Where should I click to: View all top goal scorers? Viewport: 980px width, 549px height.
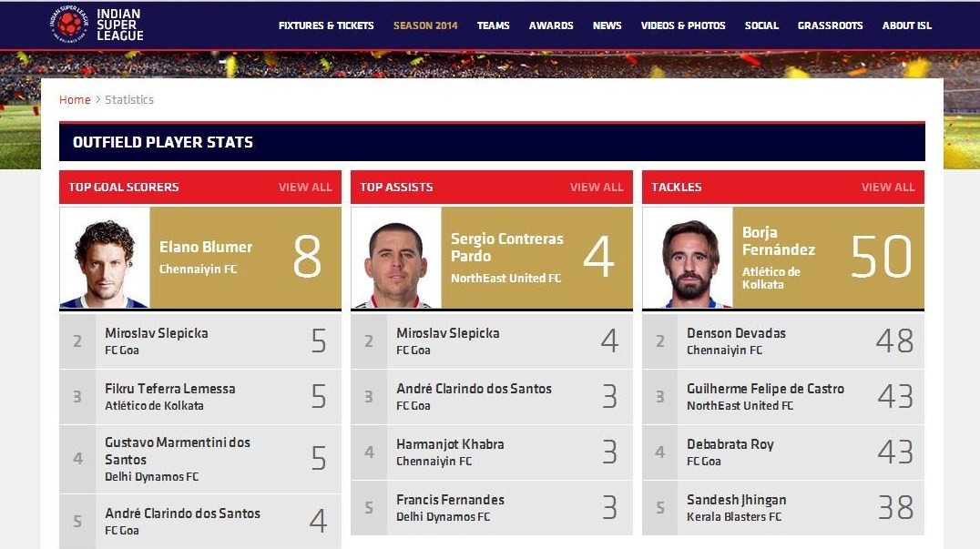306,187
